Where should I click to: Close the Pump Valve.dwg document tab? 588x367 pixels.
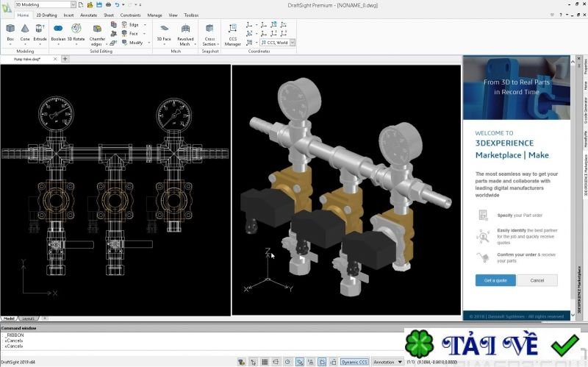pyautogui.click(x=56, y=59)
